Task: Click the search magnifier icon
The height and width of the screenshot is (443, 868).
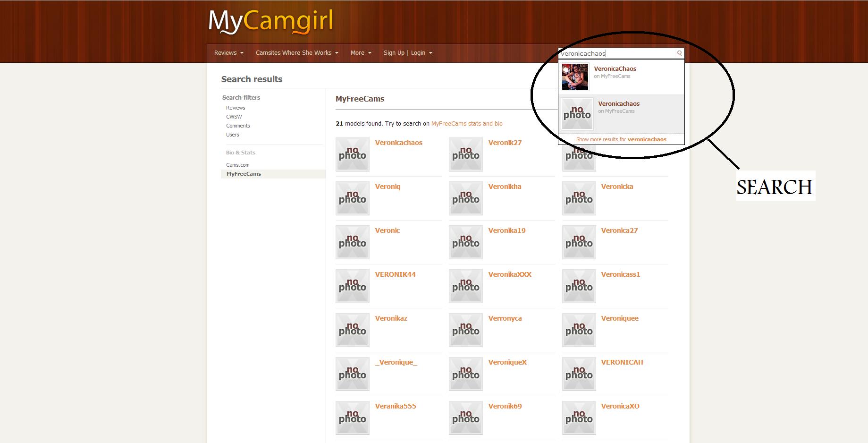Action: 679,53
